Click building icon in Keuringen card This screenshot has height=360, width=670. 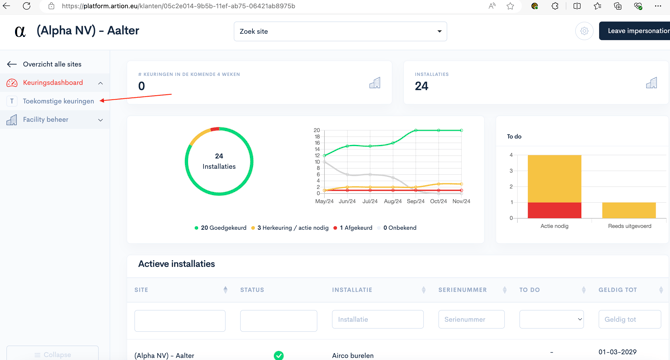coord(374,83)
